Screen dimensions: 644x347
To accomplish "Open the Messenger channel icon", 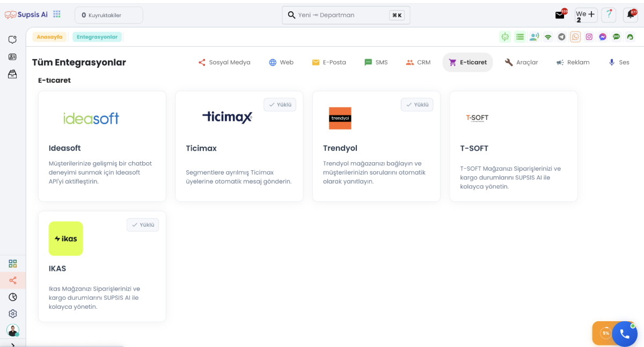I will coord(603,37).
